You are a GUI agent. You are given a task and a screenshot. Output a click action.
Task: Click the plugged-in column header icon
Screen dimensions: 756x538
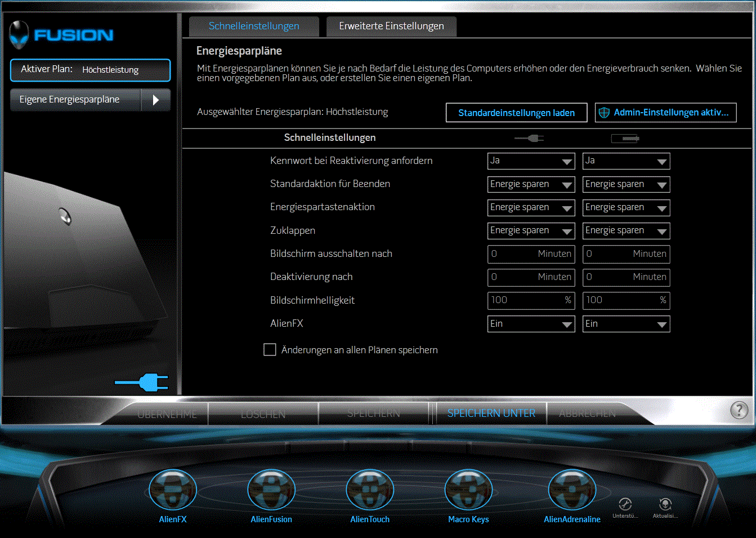pyautogui.click(x=529, y=138)
